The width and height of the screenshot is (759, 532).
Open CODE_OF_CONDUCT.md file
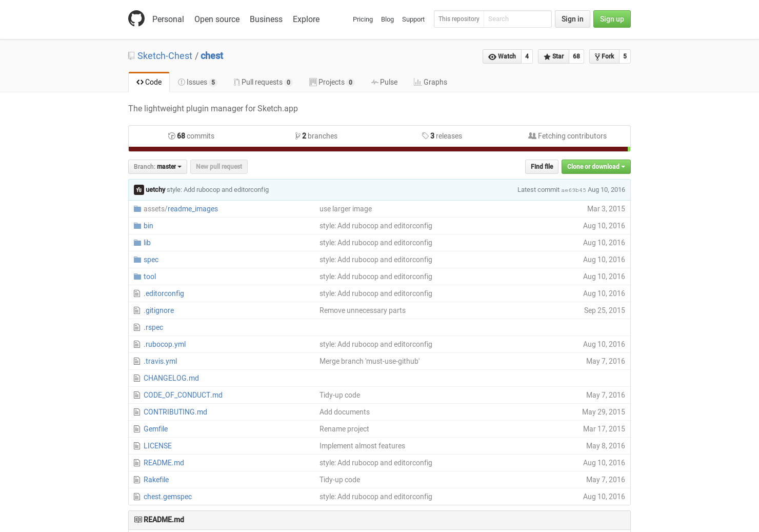tap(183, 395)
